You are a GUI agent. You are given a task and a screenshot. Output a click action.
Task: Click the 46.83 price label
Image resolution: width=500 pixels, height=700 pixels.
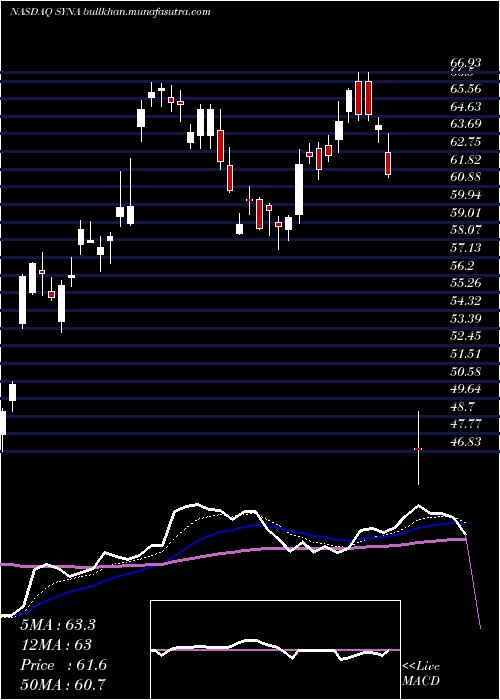pos(466,442)
